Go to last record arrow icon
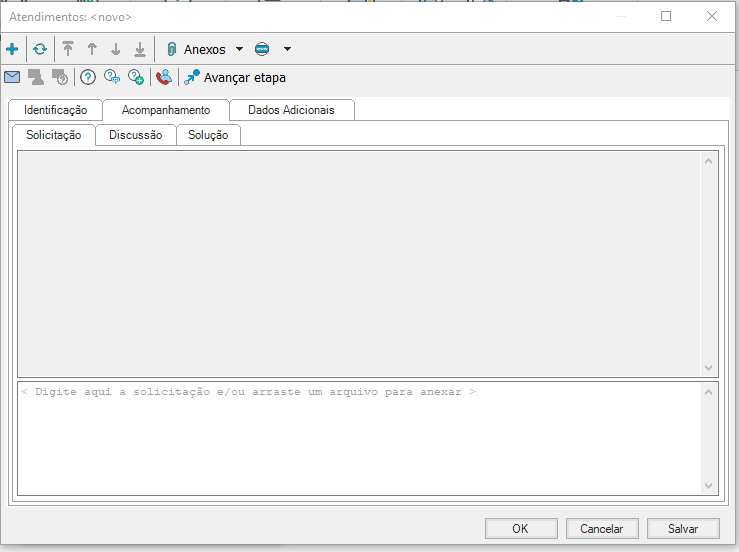The image size is (739, 552). tap(140, 49)
